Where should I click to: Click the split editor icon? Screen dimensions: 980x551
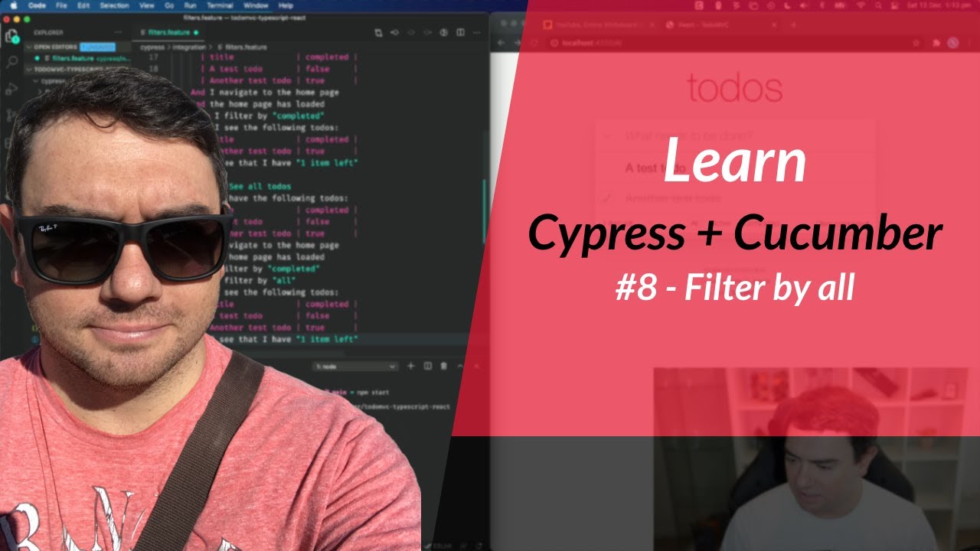click(x=460, y=33)
